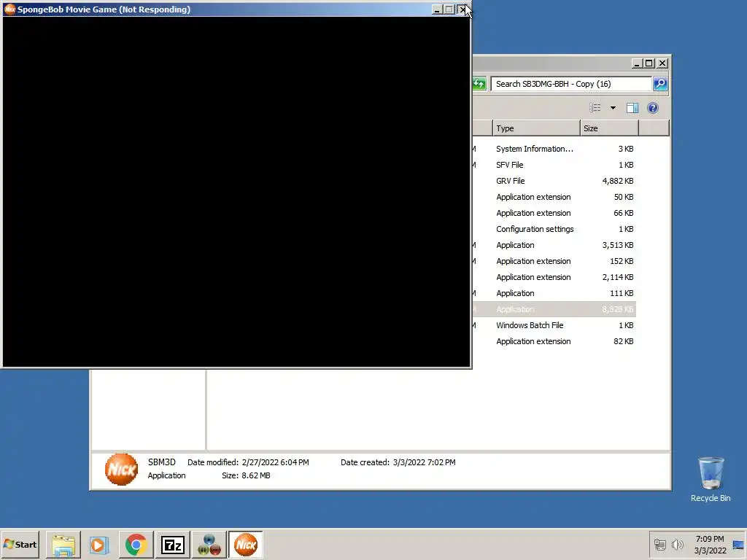Open the Start menu
Viewport: 747px width, 560px height.
20,544
